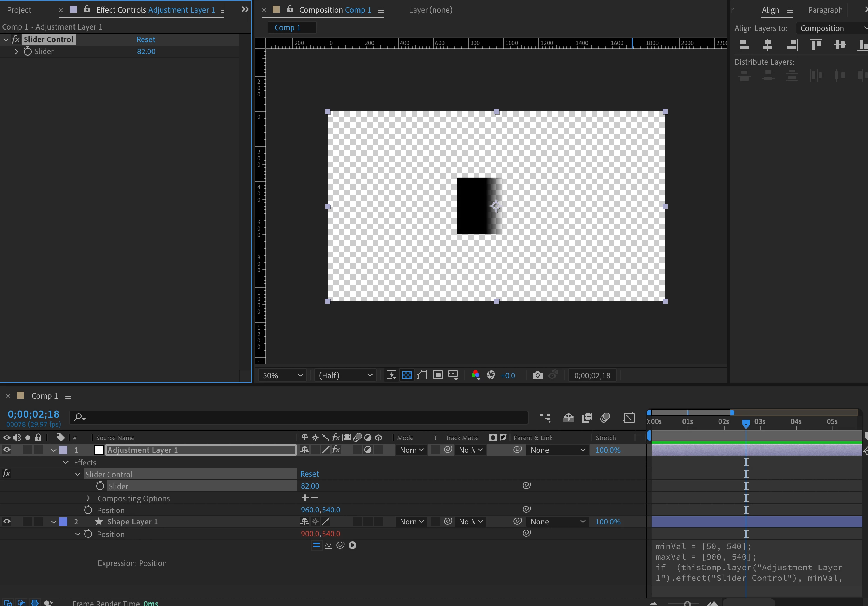Click the snapshot camera icon
Screen dimensions: 868x606
click(537, 375)
